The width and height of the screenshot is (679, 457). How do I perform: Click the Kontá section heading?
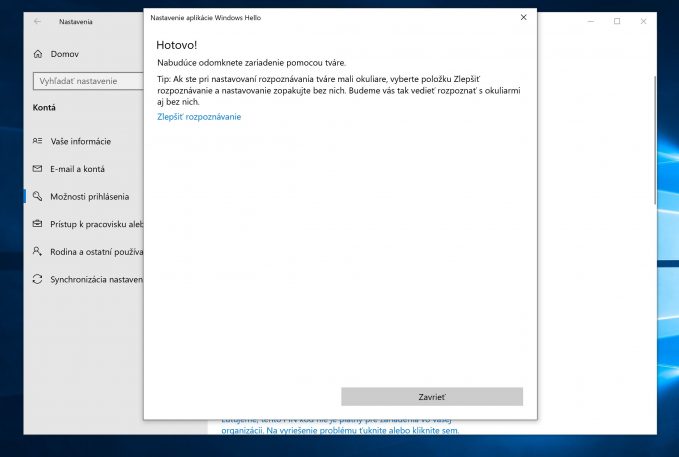click(x=44, y=107)
